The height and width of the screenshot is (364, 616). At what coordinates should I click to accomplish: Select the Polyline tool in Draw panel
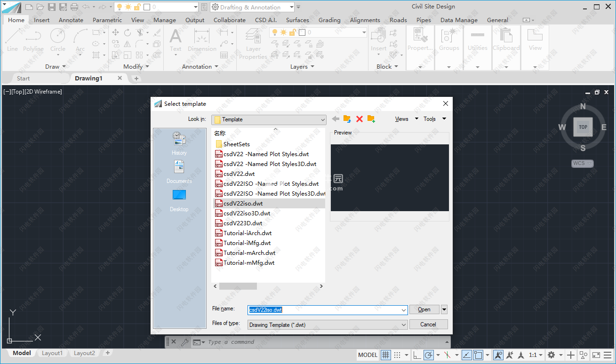click(x=33, y=40)
